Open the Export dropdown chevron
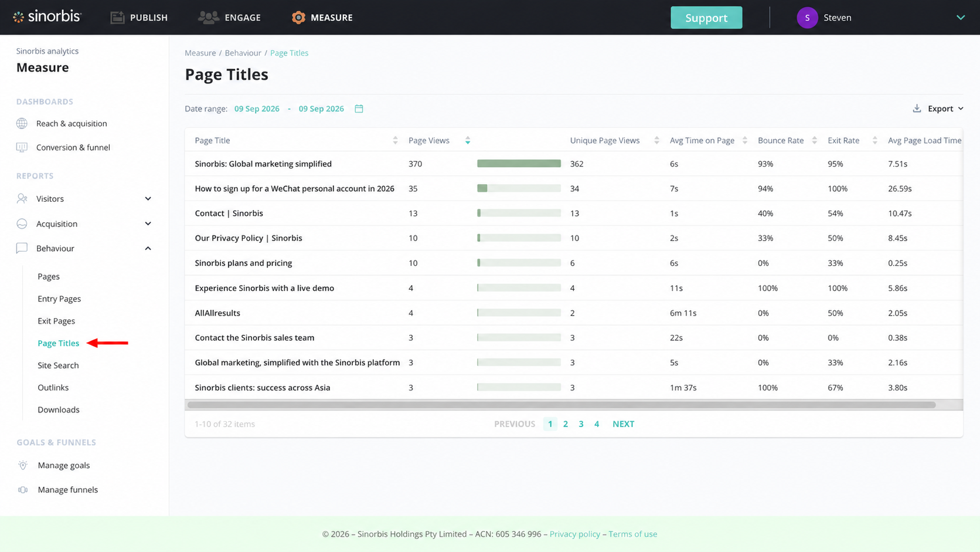980x552 pixels. pyautogui.click(x=961, y=109)
